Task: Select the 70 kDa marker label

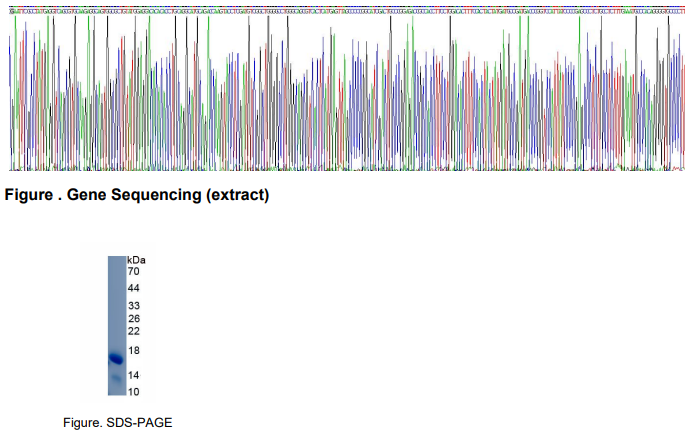Action: point(133,271)
